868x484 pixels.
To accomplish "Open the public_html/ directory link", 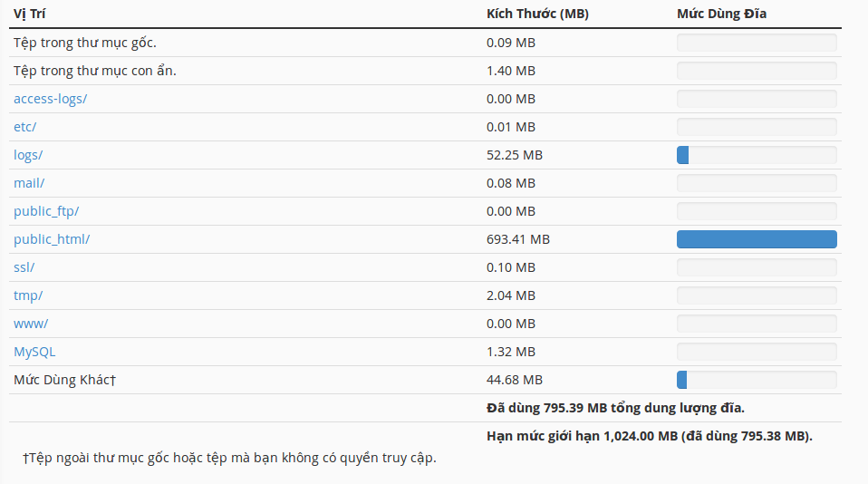I will coord(52,239).
